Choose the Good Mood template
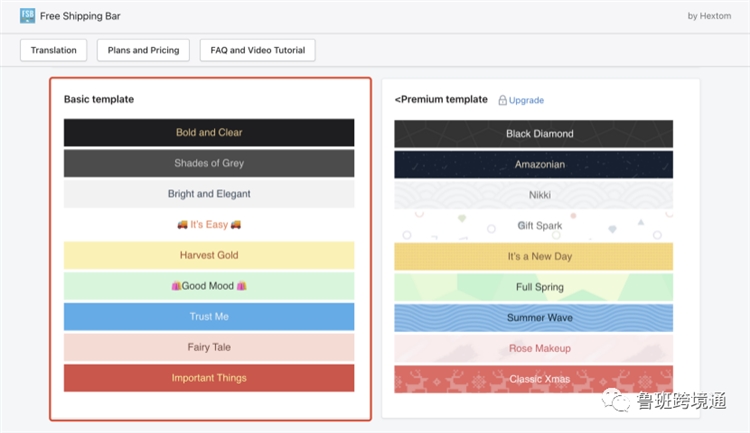Screen dimensions: 750x433 click(209, 286)
